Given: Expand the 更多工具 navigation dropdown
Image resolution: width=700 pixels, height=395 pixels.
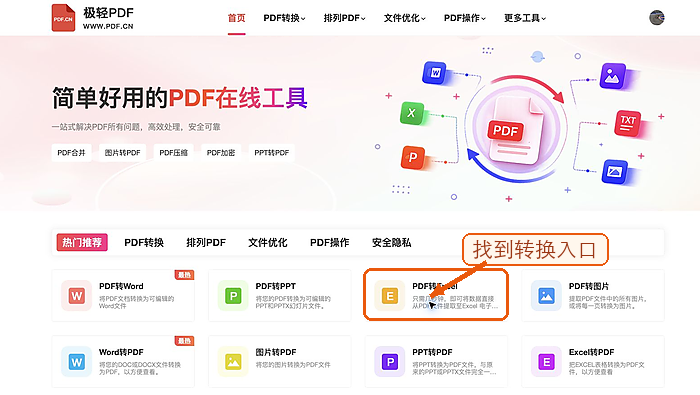Looking at the screenshot, I should point(525,18).
